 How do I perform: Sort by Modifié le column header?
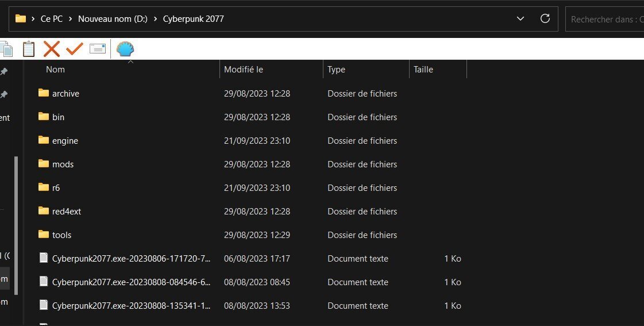pos(244,70)
